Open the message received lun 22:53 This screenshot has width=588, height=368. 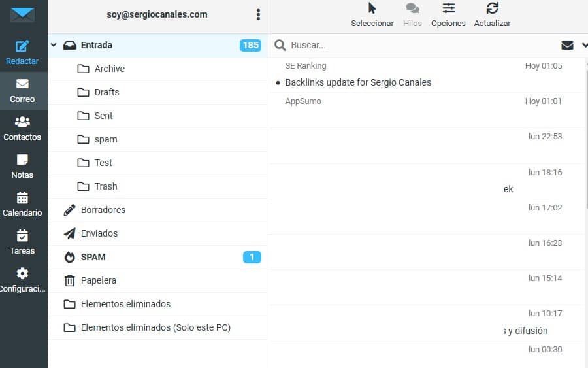(425, 146)
